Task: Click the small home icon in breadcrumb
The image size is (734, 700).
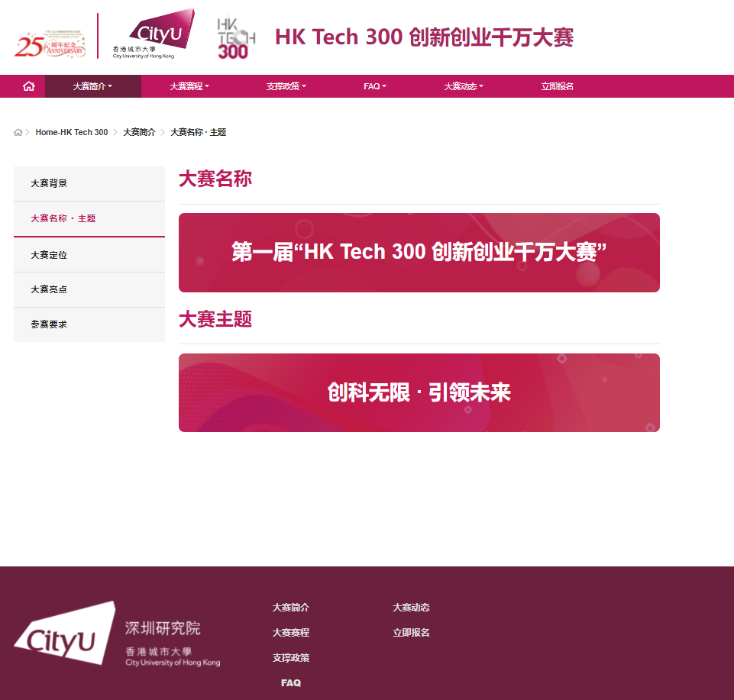Action: pyautogui.click(x=18, y=132)
